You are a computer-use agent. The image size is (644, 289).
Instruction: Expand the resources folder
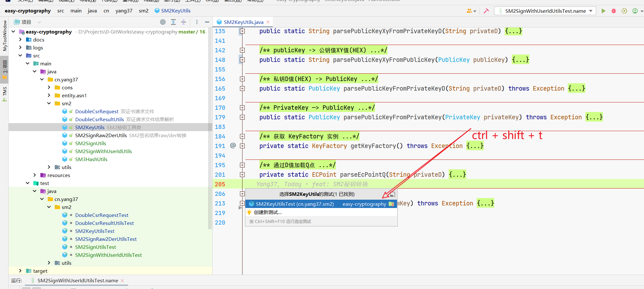(35, 175)
